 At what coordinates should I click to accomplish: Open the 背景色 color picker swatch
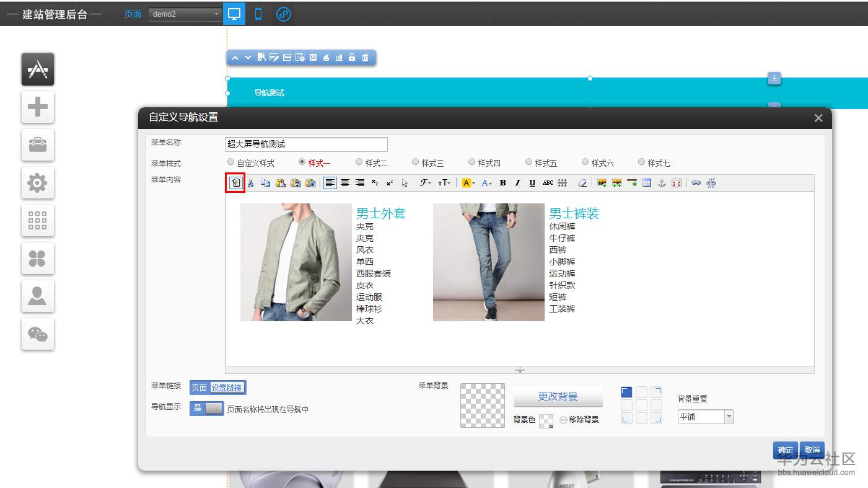pos(546,421)
